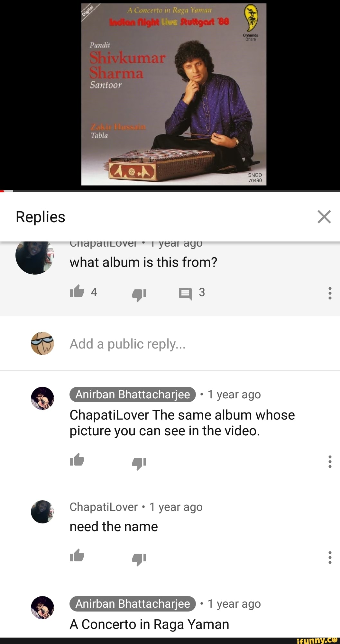Tap ChapatiLover's avatar next to 'need the name'
The image size is (340, 644).
click(42, 512)
